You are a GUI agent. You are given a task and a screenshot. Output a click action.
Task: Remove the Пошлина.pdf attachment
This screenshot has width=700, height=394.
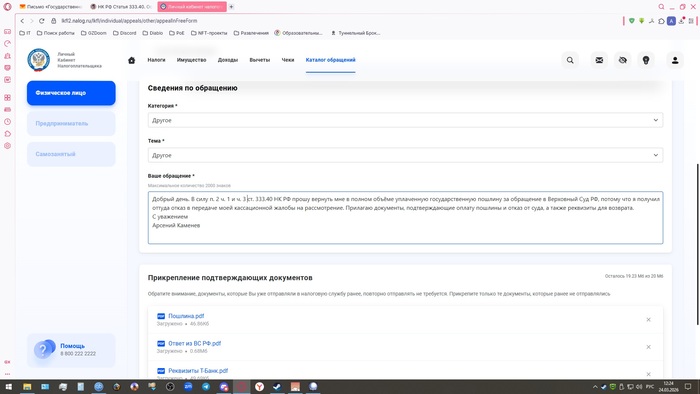(x=648, y=319)
